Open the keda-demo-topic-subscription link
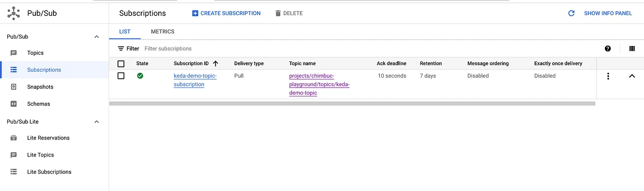The height and width of the screenshot is (191, 644). (195, 80)
